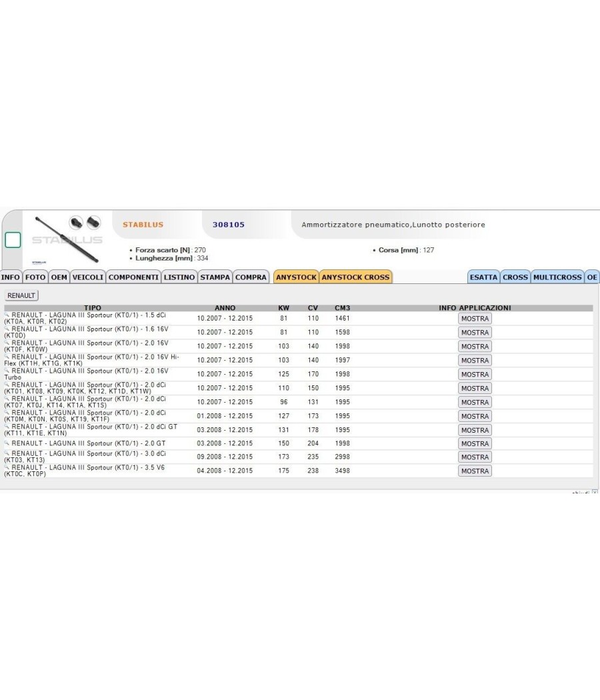
Task: Click MOSTRA for the 3.0 dCi row
Action: [x=475, y=457]
